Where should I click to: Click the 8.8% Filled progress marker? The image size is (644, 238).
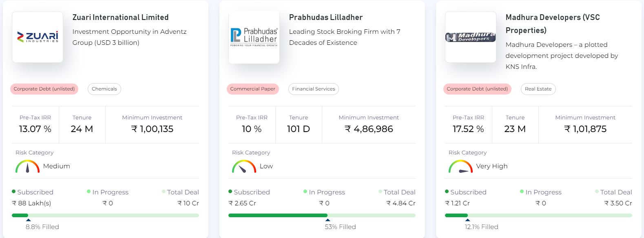click(x=28, y=220)
